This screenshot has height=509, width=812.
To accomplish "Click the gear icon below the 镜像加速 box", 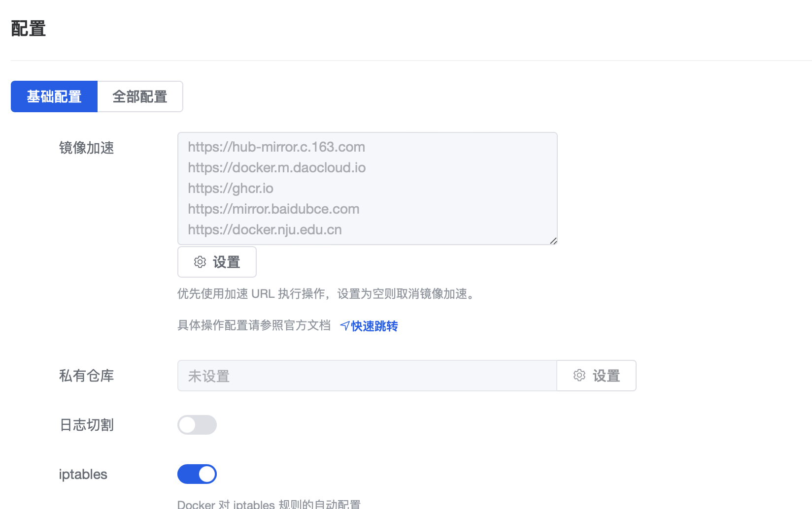I will [200, 262].
